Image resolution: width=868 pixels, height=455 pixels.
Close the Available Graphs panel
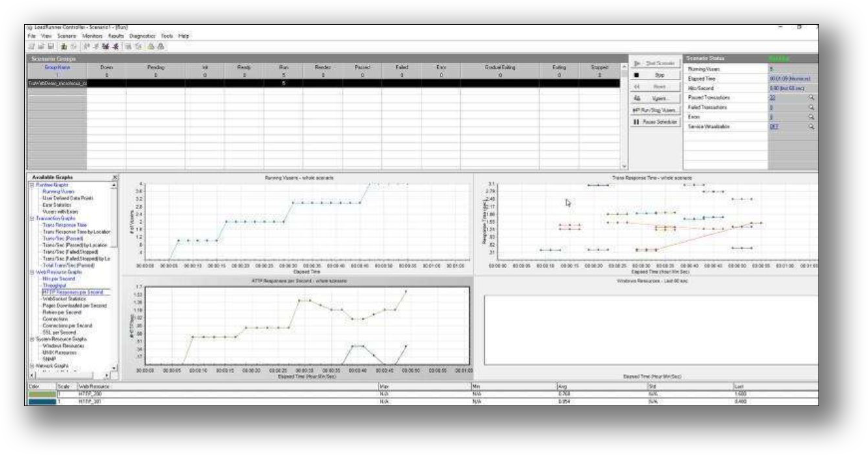coord(115,177)
